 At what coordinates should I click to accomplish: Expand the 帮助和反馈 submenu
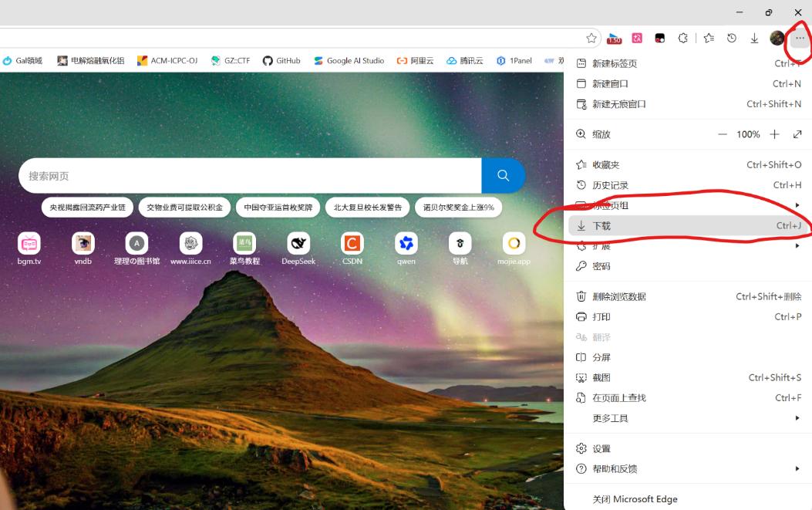[688, 469]
